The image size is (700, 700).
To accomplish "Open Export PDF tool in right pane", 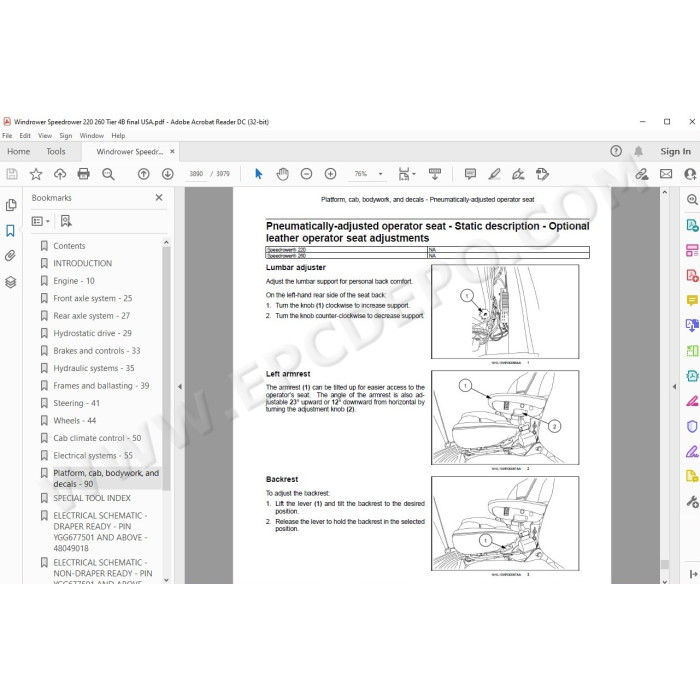I will point(692,225).
